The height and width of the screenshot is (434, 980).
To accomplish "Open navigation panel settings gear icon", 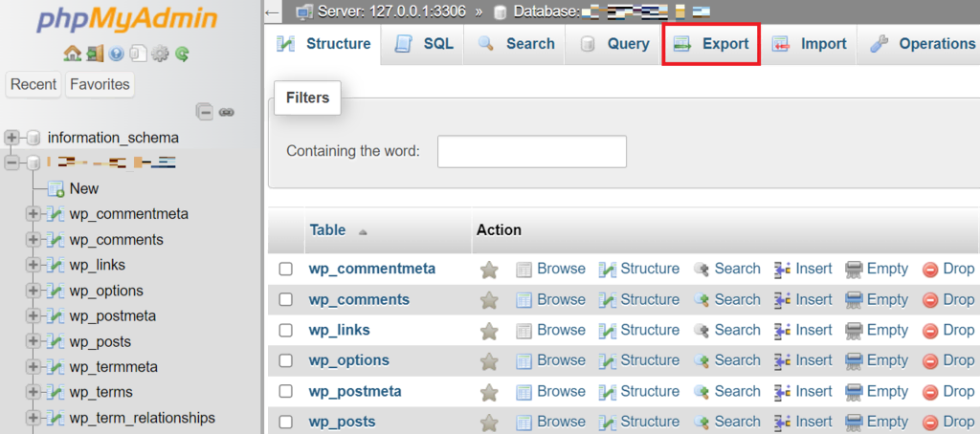I will (160, 54).
